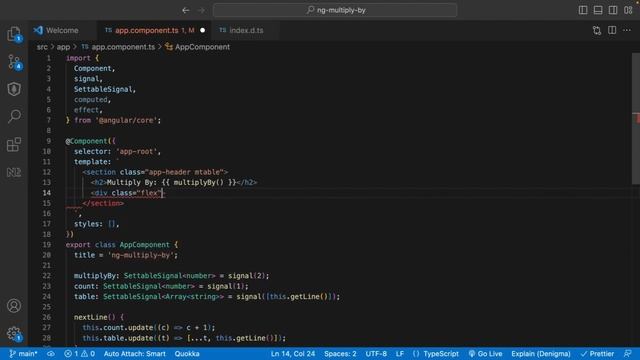
Task: Open the Explorer view in the activity bar
Action: click(14, 34)
